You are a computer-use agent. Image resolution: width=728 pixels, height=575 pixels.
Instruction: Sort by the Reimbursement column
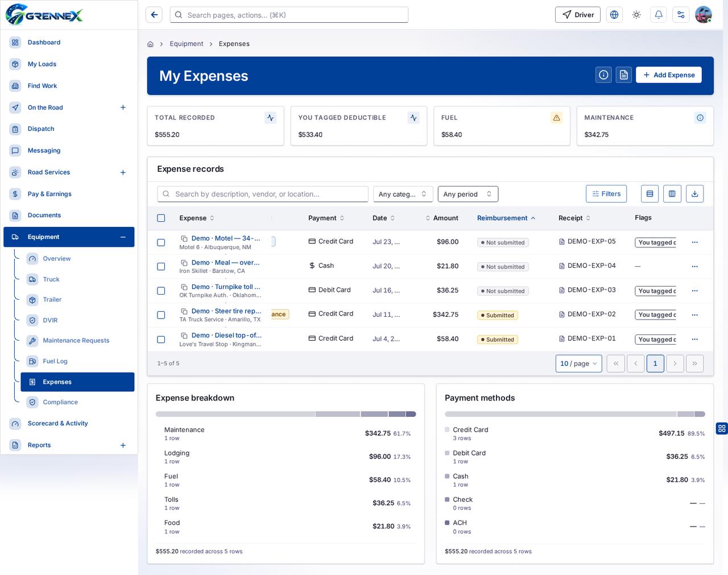506,218
